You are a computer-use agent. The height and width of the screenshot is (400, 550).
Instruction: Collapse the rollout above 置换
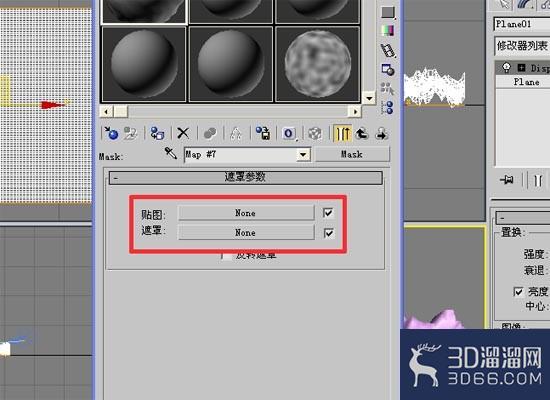coord(523,218)
